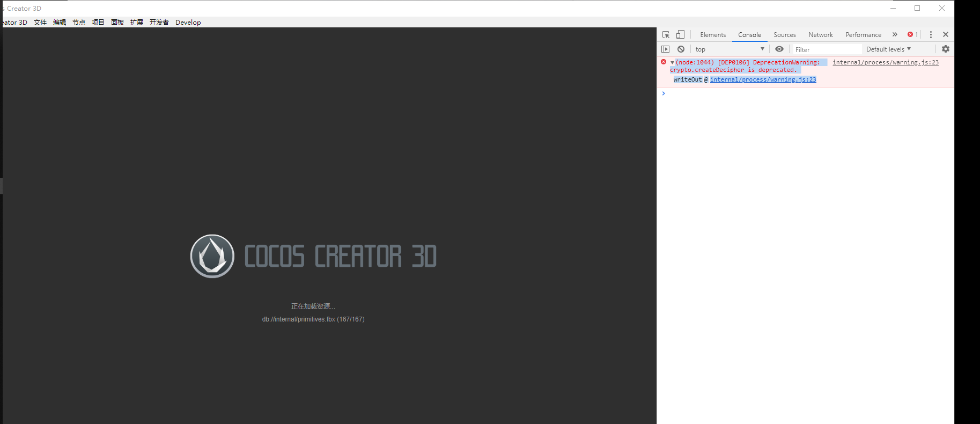Screen dimensions: 980x424
Task: Open the Creator 3D application menu
Action: tap(14, 23)
